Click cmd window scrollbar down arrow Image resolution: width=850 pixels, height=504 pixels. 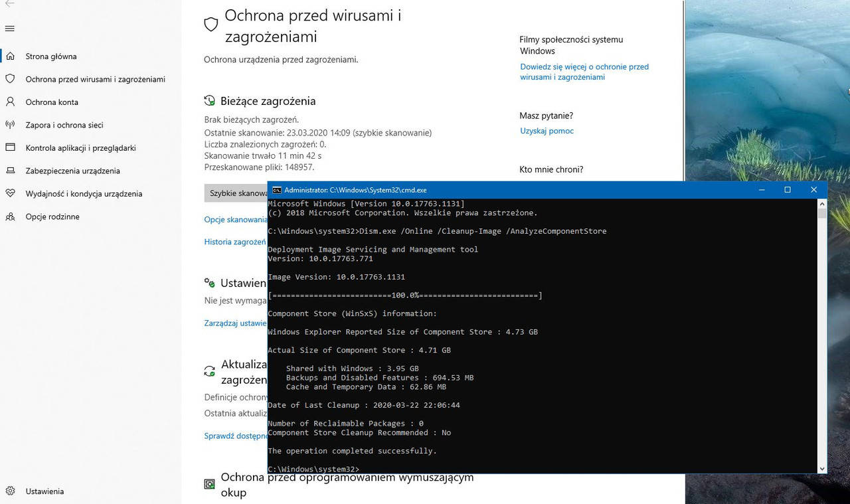click(x=822, y=469)
